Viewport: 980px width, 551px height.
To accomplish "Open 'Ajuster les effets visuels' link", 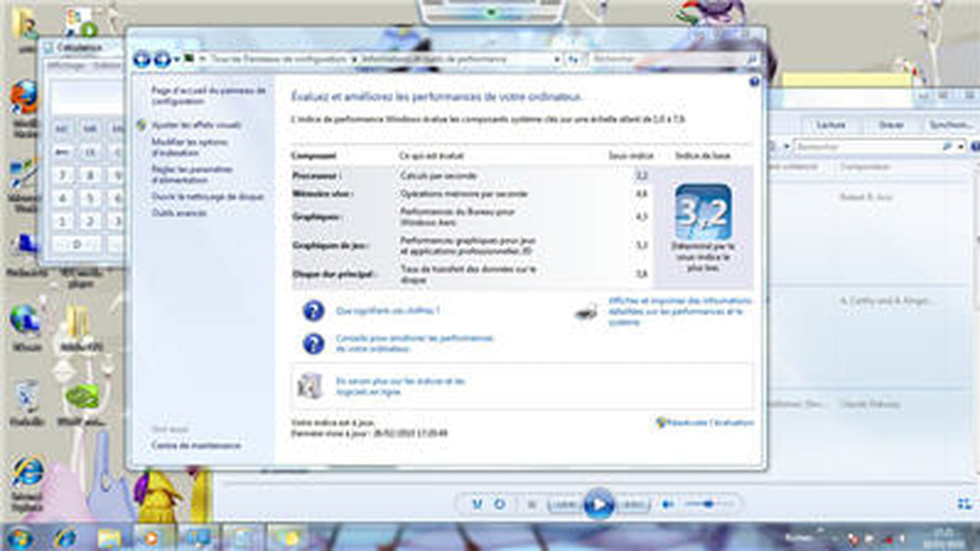I will click(196, 125).
